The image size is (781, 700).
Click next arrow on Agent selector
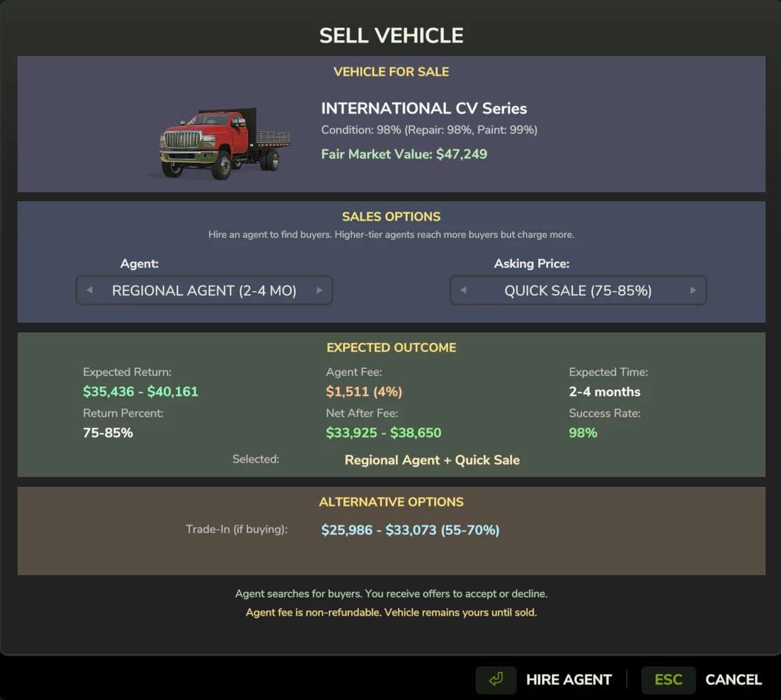[320, 290]
